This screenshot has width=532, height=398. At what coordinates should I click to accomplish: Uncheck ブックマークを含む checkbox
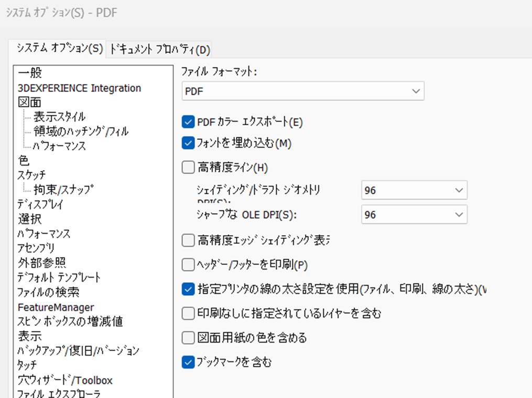tap(188, 362)
